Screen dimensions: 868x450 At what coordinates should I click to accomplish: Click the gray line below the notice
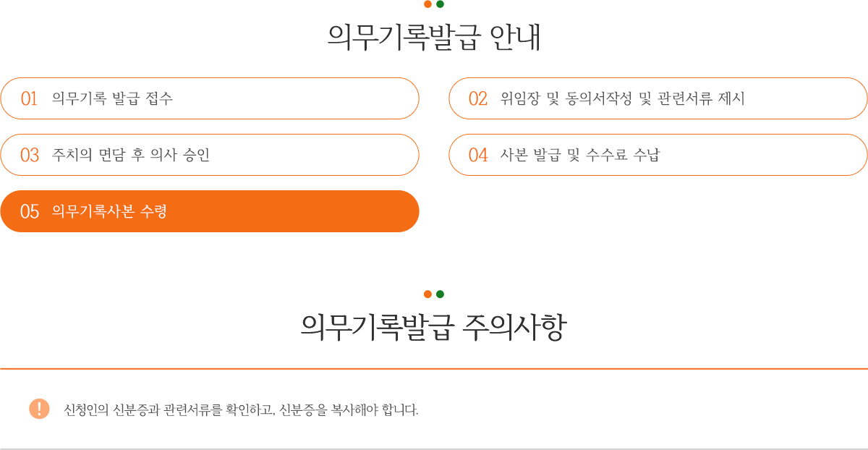point(434,449)
